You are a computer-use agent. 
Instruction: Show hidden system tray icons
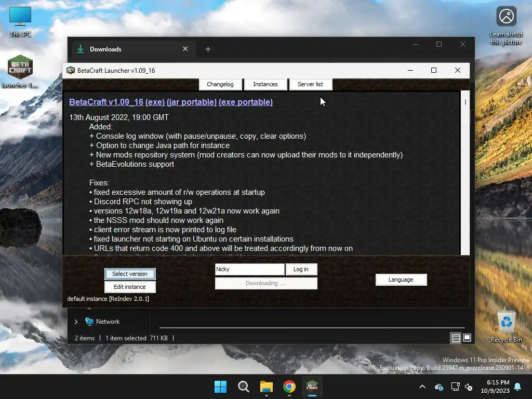tap(422, 387)
